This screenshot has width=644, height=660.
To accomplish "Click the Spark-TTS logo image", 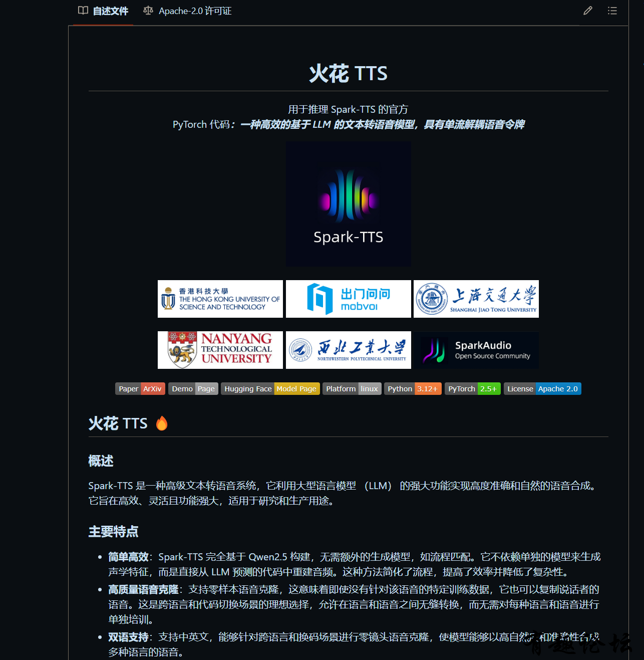I will click(x=349, y=204).
